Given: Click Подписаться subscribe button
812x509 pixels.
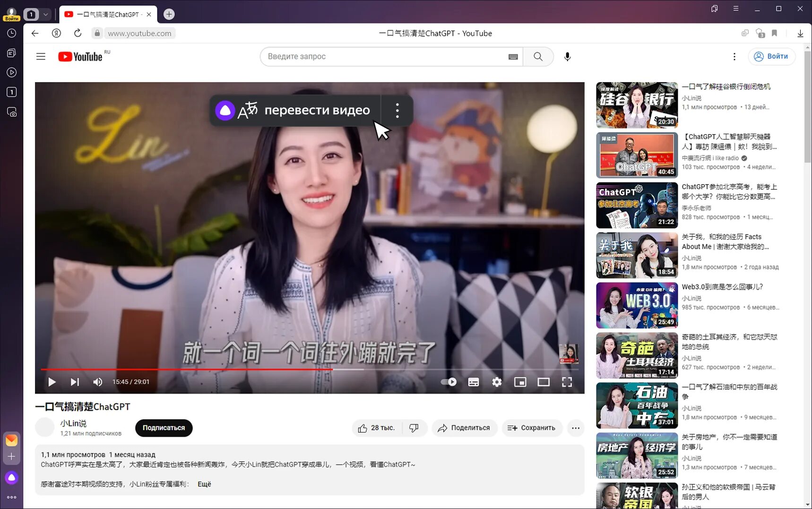Looking at the screenshot, I should coord(164,428).
